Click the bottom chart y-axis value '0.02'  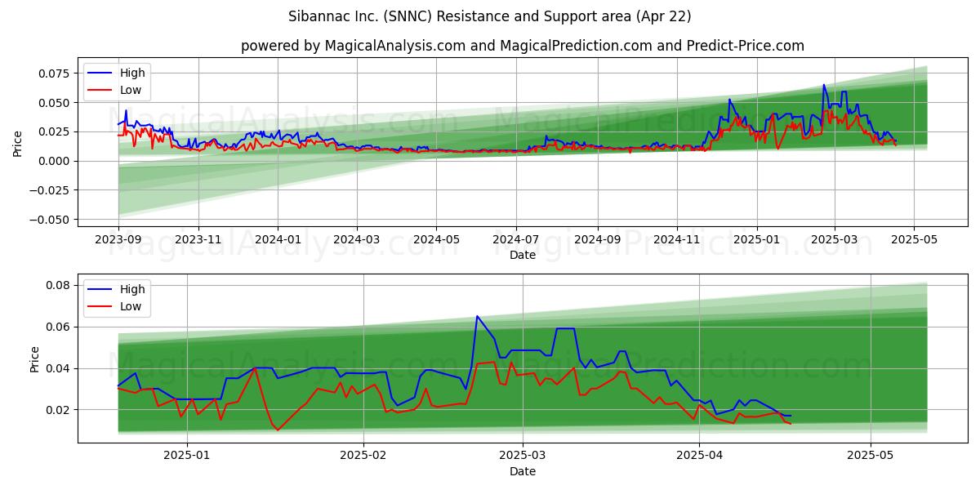coord(60,410)
